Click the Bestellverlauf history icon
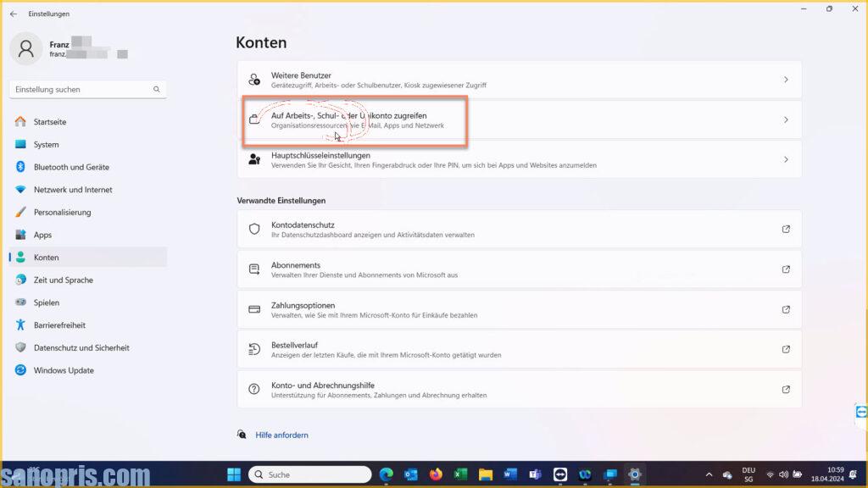868x488 pixels. tap(253, 349)
